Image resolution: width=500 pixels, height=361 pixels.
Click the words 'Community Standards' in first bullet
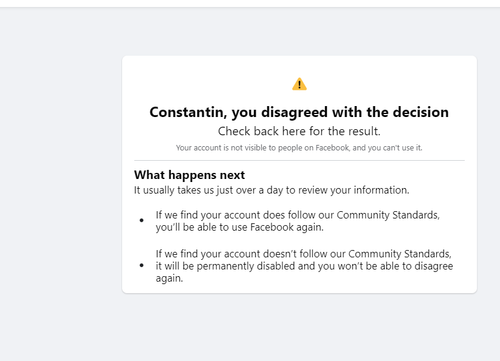(388, 215)
